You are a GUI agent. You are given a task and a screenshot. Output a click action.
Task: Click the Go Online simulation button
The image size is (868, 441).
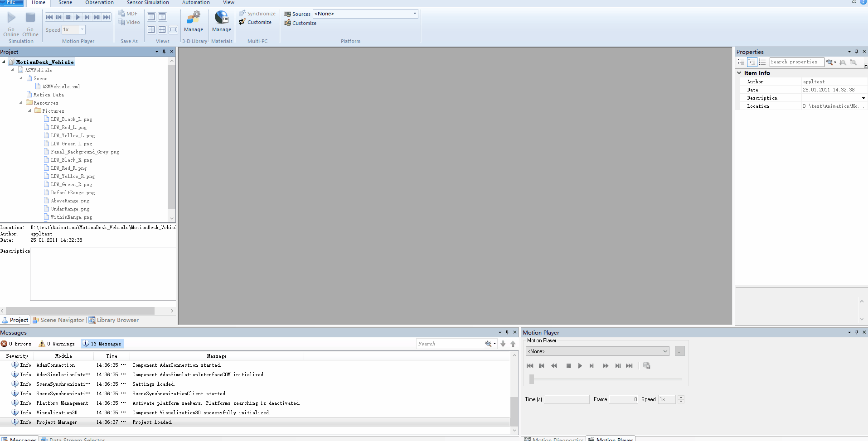coord(11,24)
